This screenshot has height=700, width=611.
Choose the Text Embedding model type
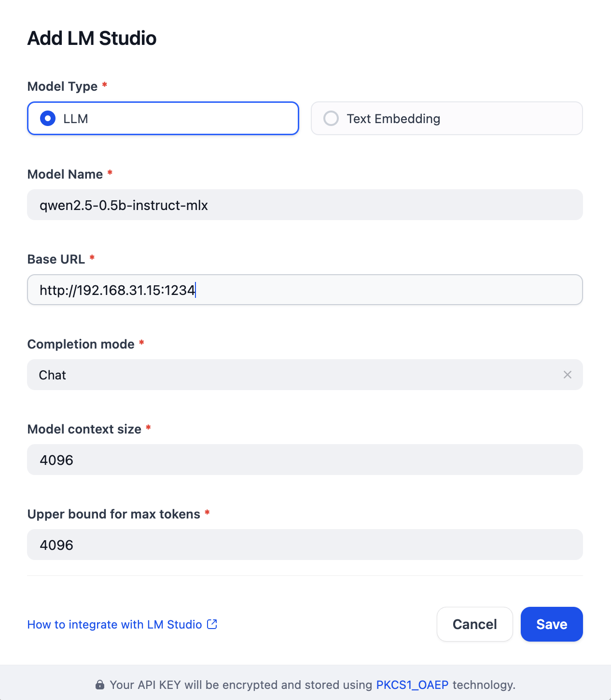click(331, 118)
